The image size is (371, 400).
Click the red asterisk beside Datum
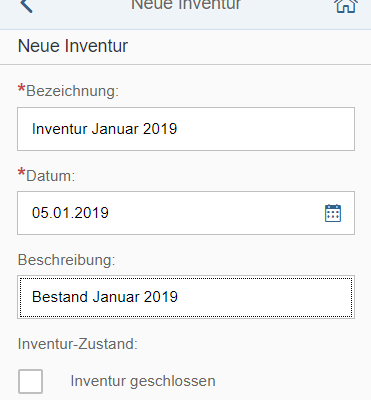click(x=21, y=173)
